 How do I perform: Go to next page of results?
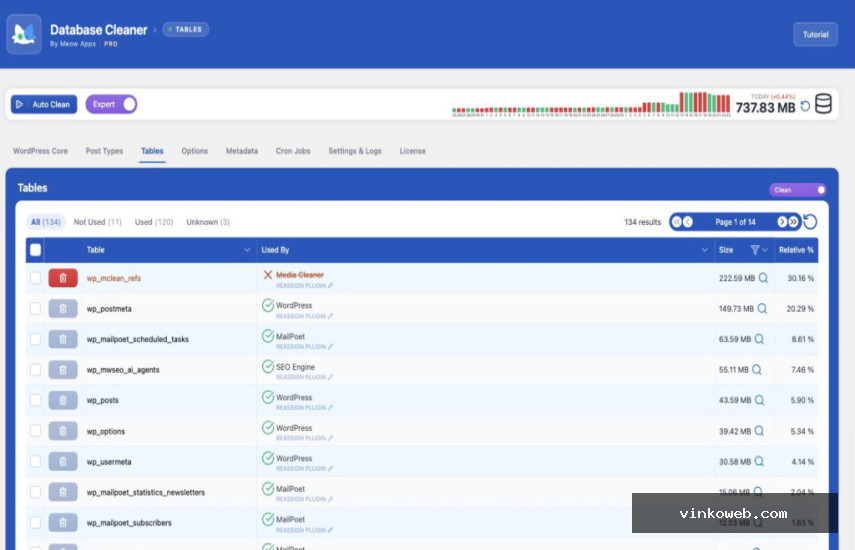pos(782,222)
